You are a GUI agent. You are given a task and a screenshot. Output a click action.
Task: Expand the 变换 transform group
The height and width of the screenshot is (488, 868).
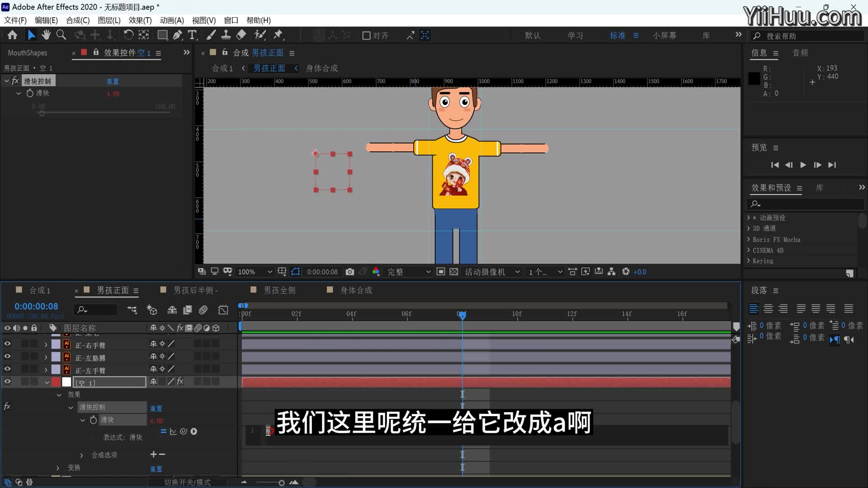coord(58,468)
